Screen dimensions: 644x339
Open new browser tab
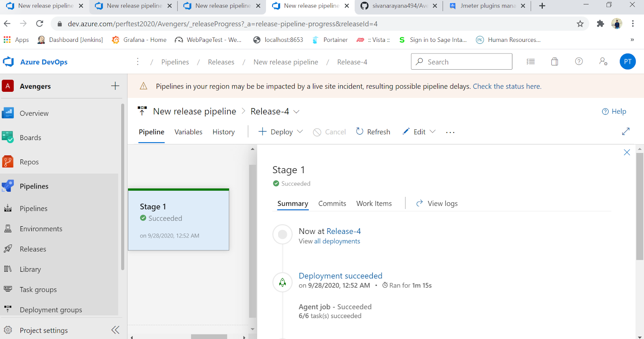542,6
